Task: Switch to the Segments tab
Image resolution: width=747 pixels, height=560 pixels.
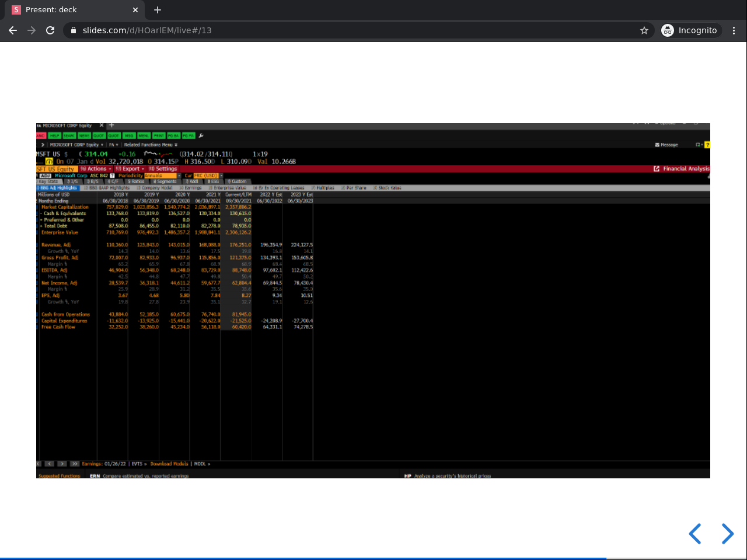Action: pos(165,181)
